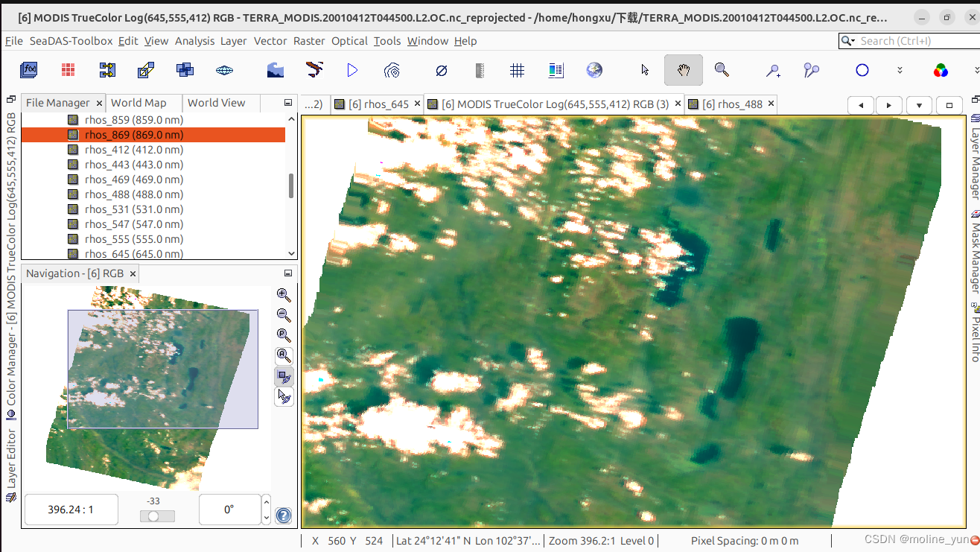Open the document tab list dropdown arrow

click(920, 105)
